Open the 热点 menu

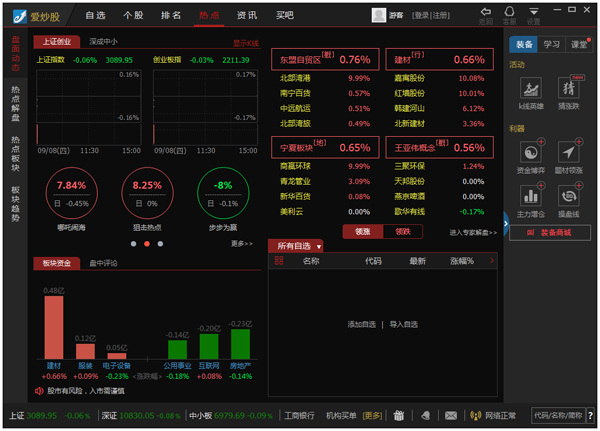point(209,15)
